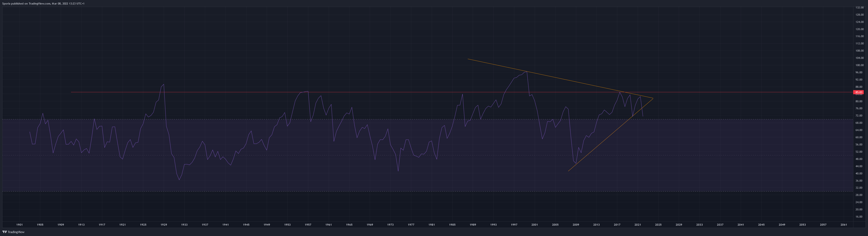Click the 88.00 price axis label
Screen dimensions: 868x236
coord(859,87)
